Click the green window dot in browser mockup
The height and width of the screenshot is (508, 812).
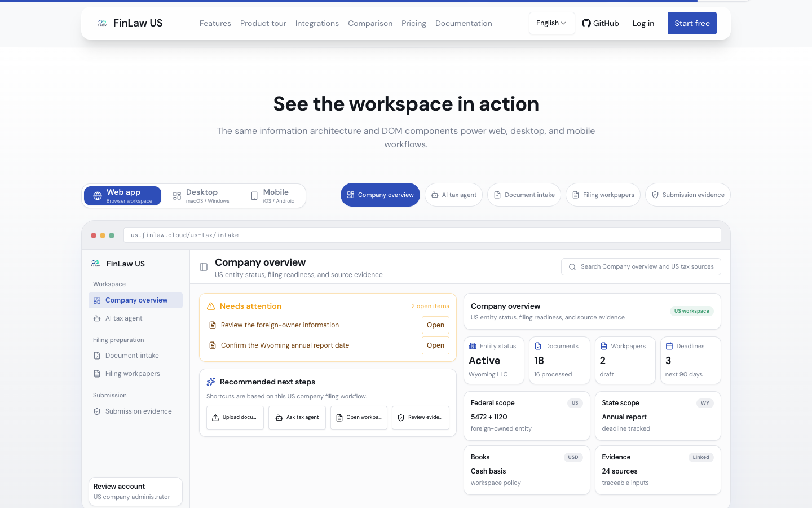click(112, 235)
